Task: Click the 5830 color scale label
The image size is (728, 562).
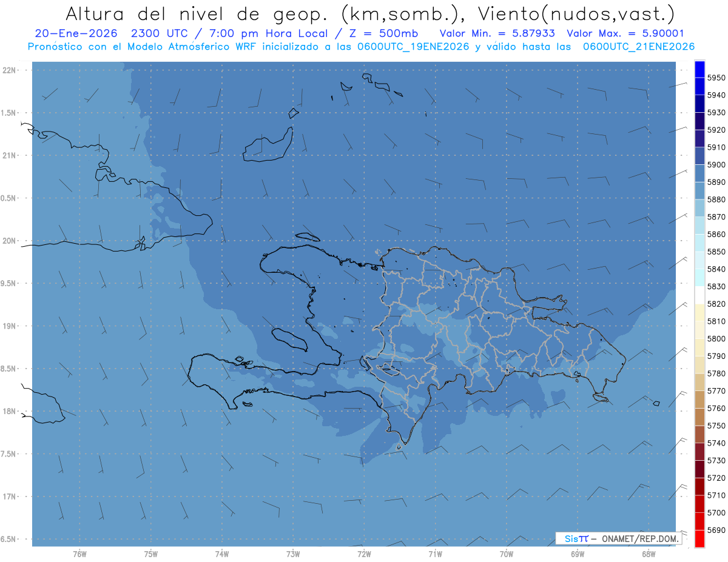Action: tap(716, 286)
